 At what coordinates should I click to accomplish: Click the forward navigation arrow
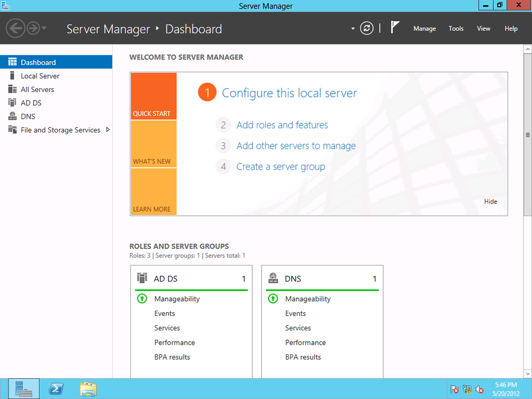[33, 28]
